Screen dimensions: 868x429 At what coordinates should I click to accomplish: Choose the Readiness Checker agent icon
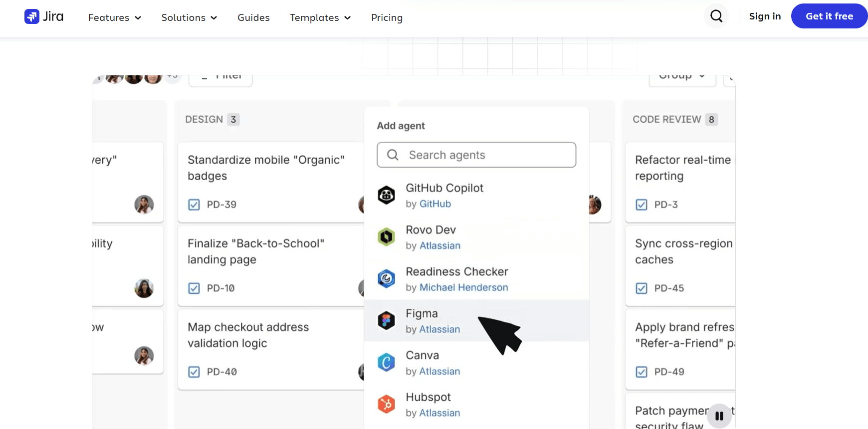(x=386, y=279)
